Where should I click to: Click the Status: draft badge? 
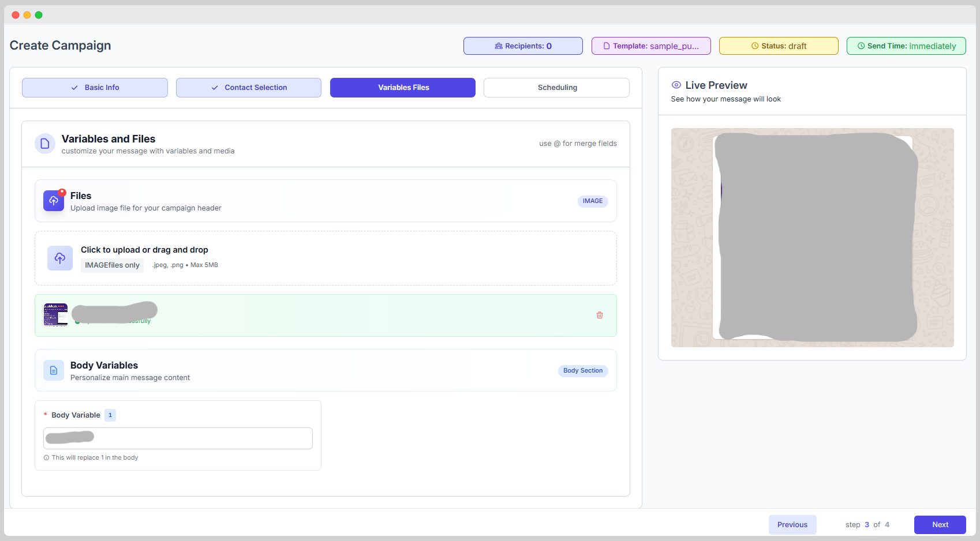(x=779, y=46)
